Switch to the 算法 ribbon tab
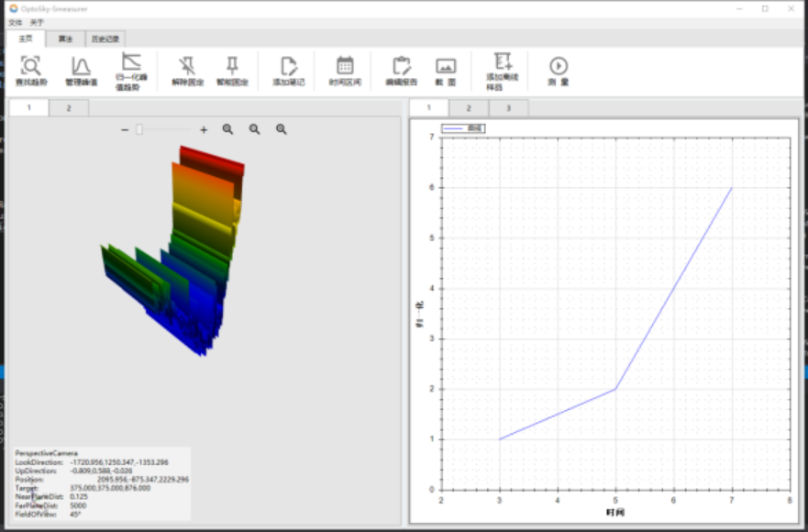Screen dimensions: 808x532 coord(65,39)
